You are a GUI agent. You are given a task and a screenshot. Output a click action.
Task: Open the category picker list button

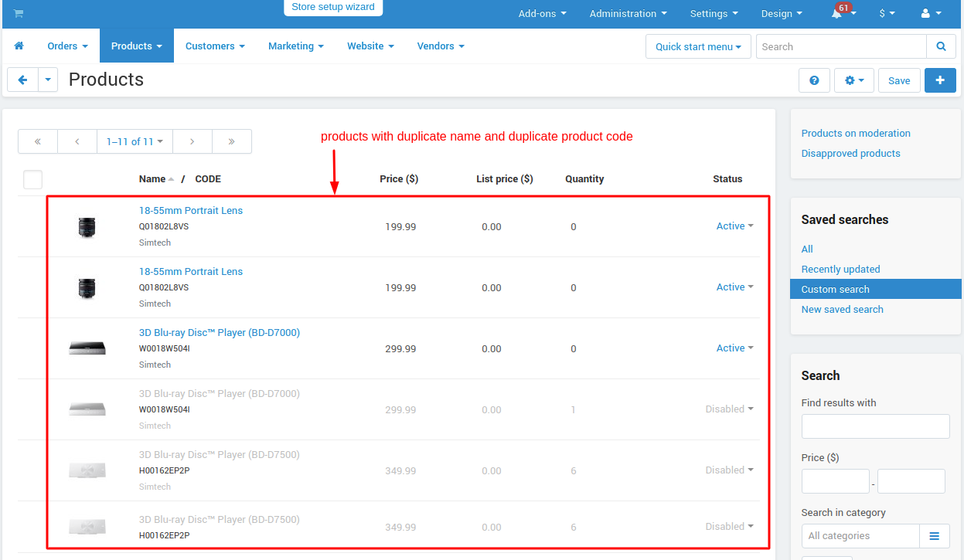click(934, 536)
